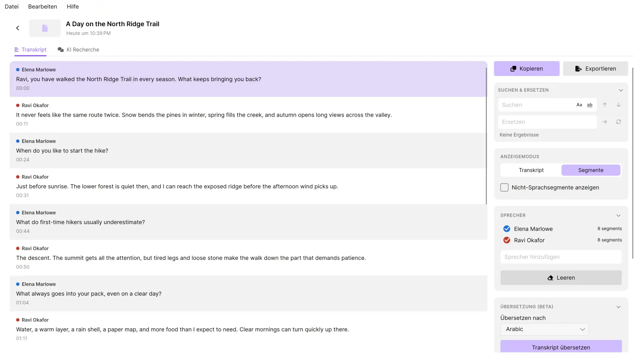Click the Exportieren button

tap(596, 69)
